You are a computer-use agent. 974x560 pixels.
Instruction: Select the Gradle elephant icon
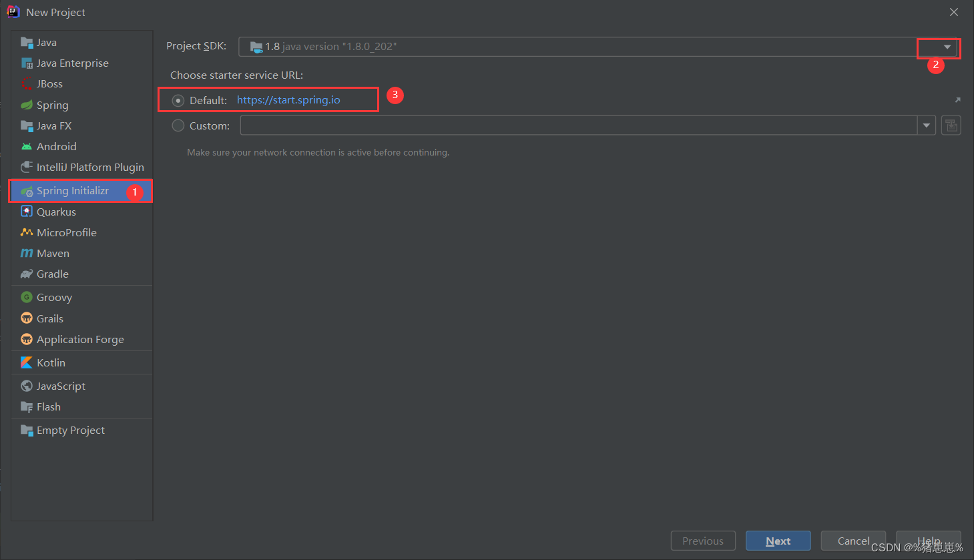(27, 274)
